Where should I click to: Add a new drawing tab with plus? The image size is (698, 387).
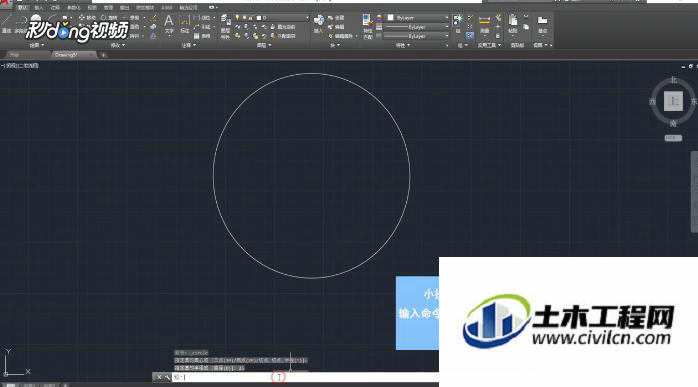click(x=103, y=55)
